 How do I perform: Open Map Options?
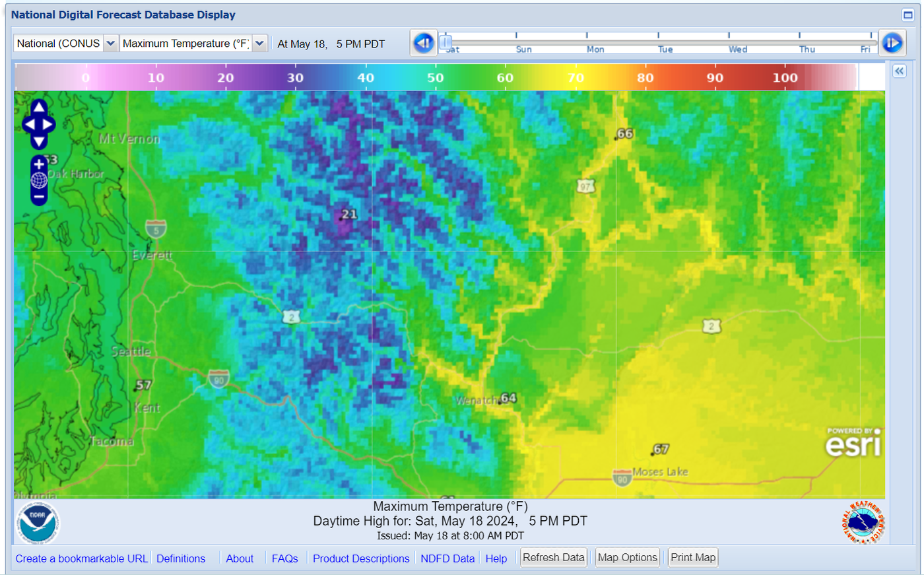[627, 558]
